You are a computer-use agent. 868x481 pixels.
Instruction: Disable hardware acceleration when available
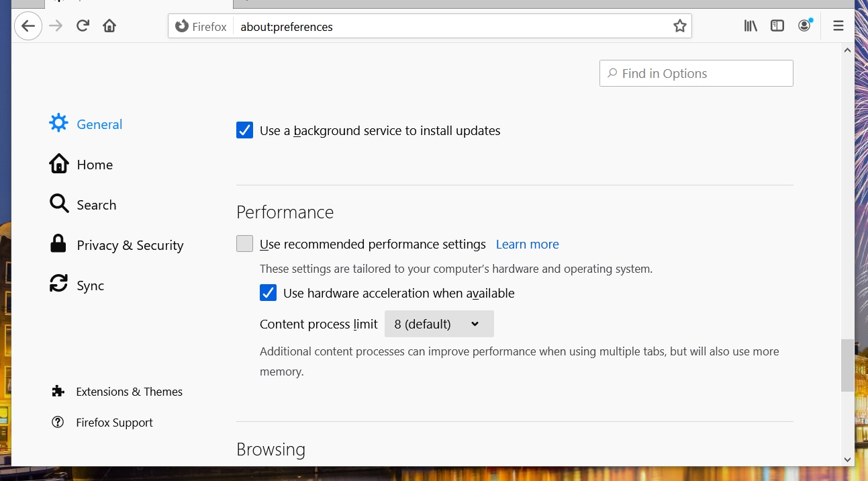[268, 293]
